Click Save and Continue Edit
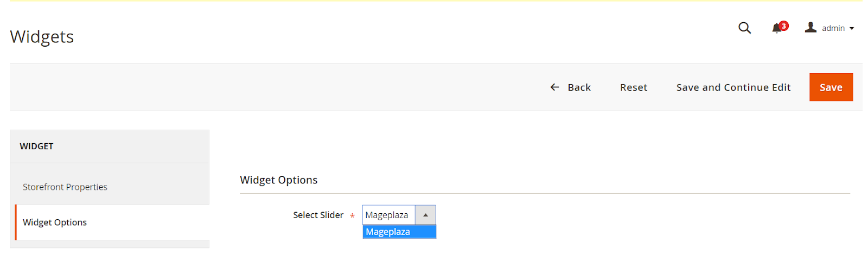This screenshot has height=255, width=868. (733, 87)
